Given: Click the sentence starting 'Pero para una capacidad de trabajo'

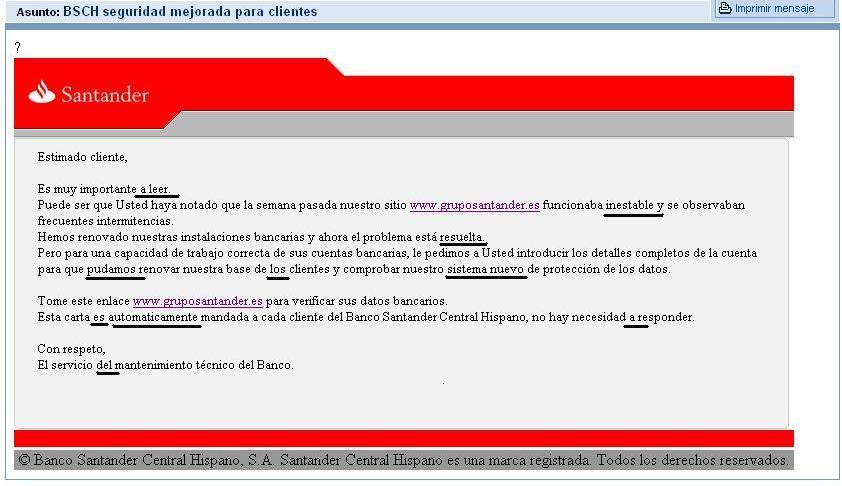Looking at the screenshot, I should [x=397, y=261].
